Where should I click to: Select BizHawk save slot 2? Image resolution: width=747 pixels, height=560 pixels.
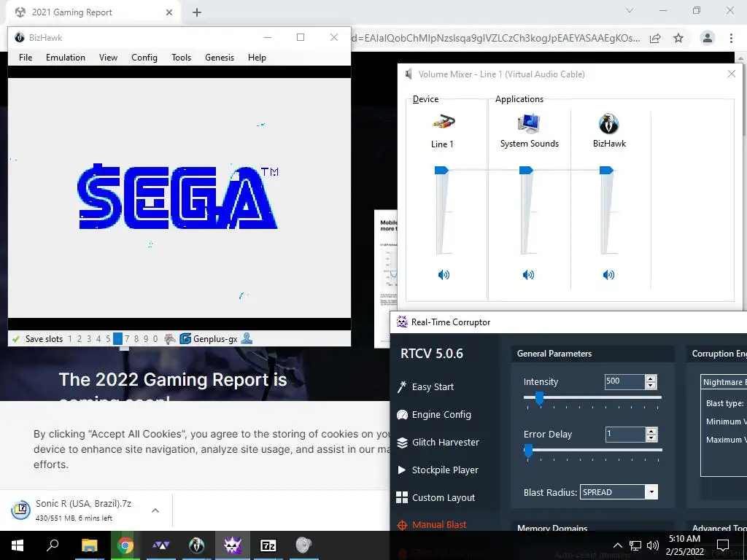pyautogui.click(x=80, y=338)
